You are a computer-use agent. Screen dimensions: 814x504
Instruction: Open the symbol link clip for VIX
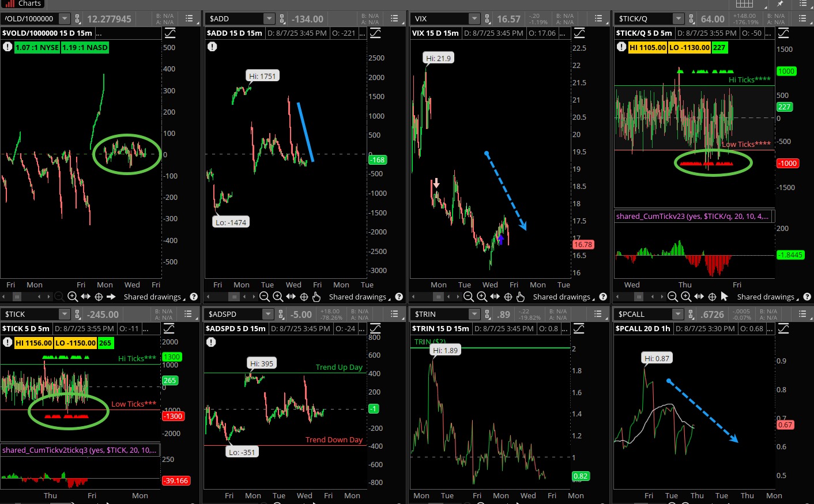tap(487, 19)
